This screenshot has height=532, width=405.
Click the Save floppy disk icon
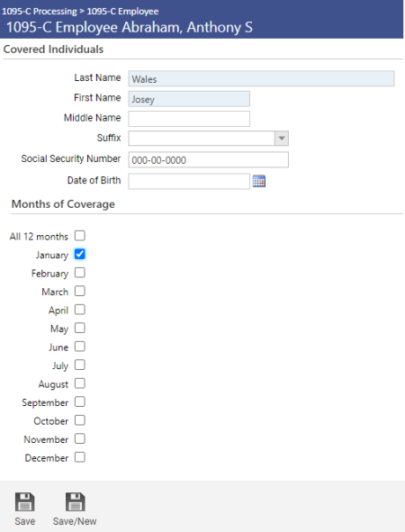point(25,502)
